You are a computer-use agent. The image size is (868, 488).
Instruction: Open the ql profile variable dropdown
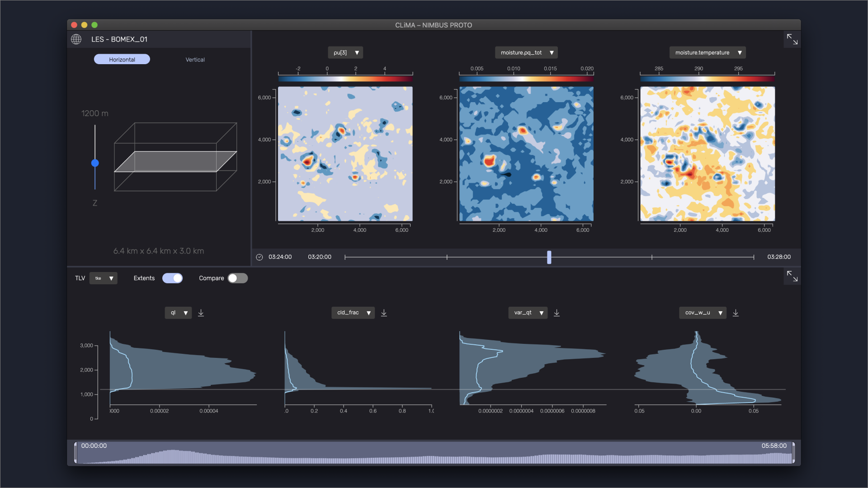point(178,313)
